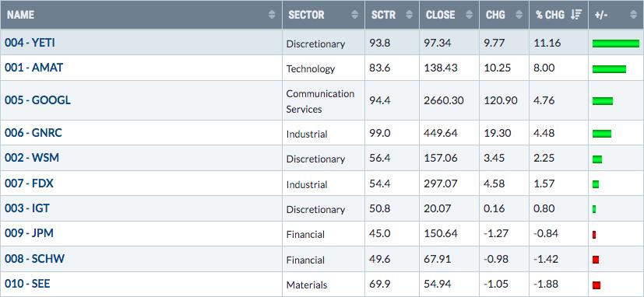Sort by CHG using header arrows
644x297 pixels.
[x=519, y=15]
